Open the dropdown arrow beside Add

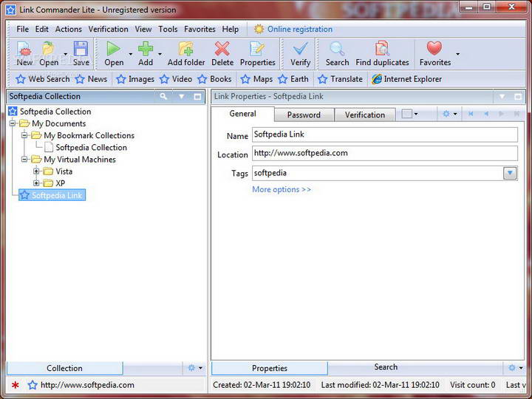(160, 54)
